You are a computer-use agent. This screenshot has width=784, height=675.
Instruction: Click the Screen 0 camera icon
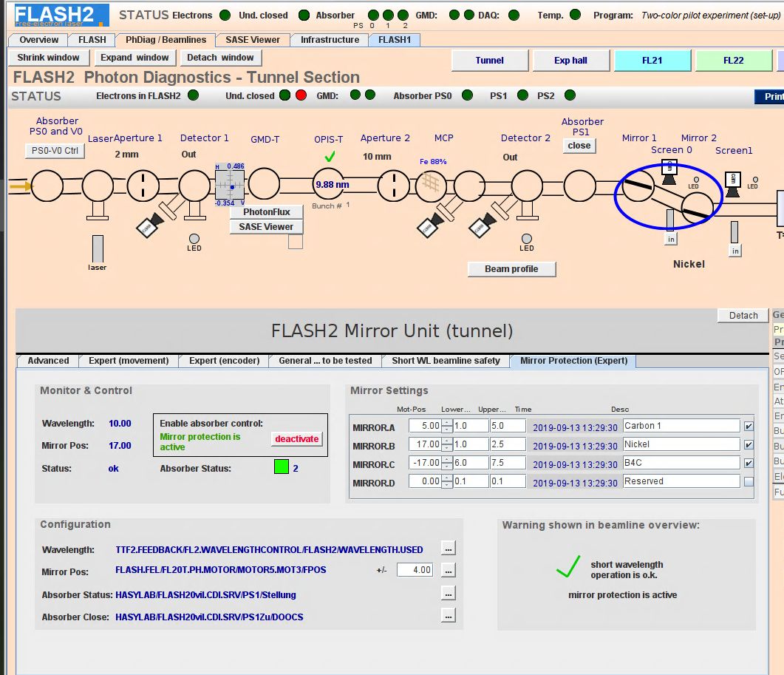coord(669,172)
